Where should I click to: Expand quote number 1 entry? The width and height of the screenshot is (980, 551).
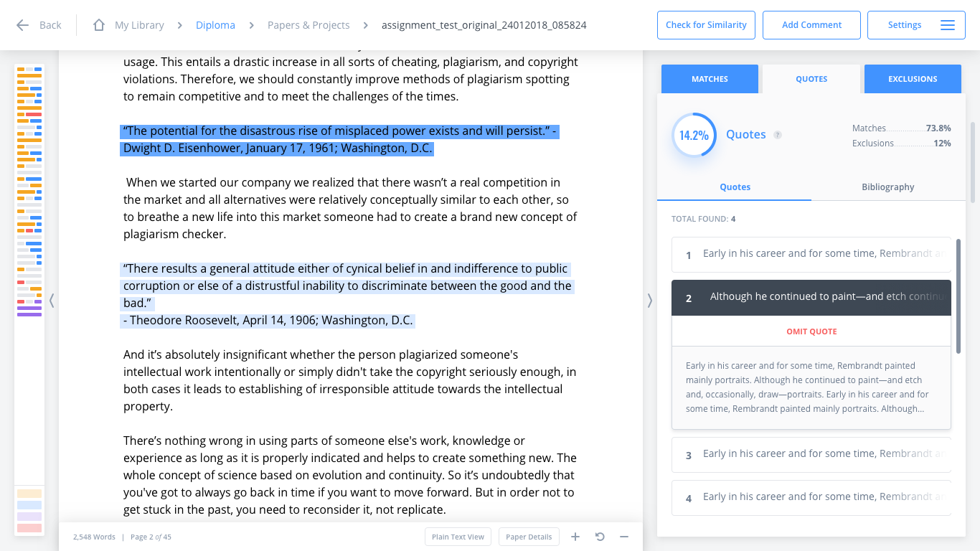coord(811,255)
